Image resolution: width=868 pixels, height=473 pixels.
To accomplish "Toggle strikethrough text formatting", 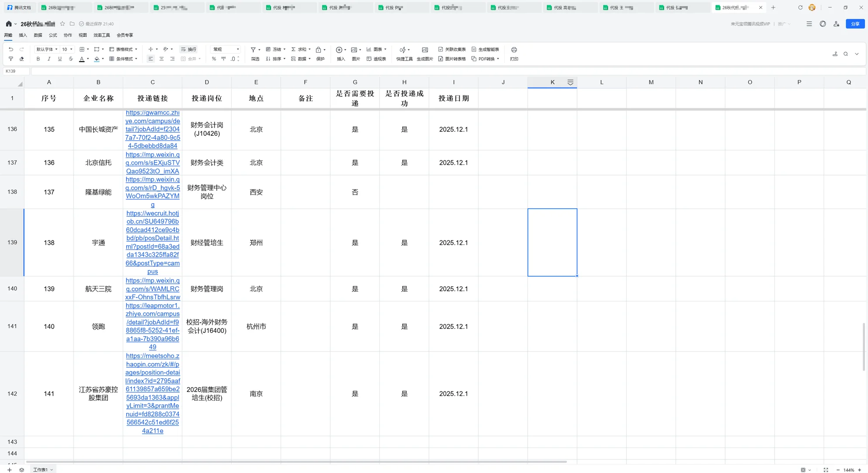I will point(71,59).
